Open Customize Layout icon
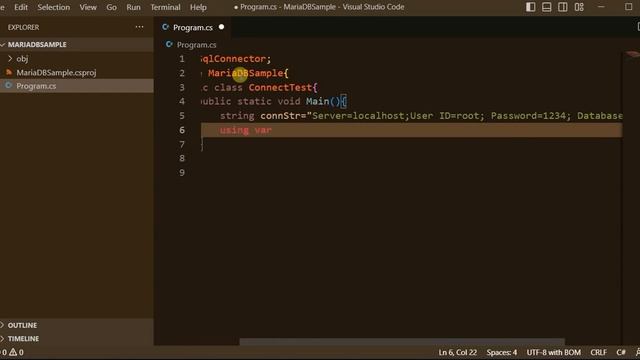 pos(579,7)
